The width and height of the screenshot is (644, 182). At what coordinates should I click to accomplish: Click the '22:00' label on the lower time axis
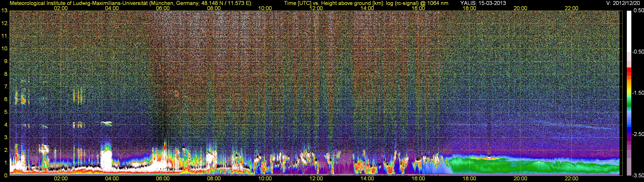pos(571,179)
